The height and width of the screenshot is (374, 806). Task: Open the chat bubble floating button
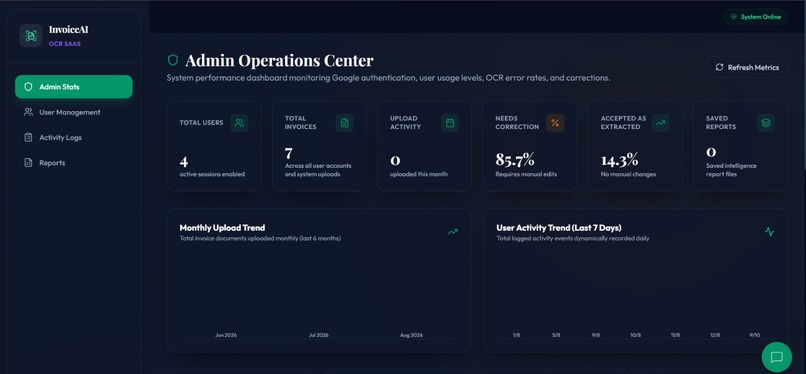click(x=777, y=357)
